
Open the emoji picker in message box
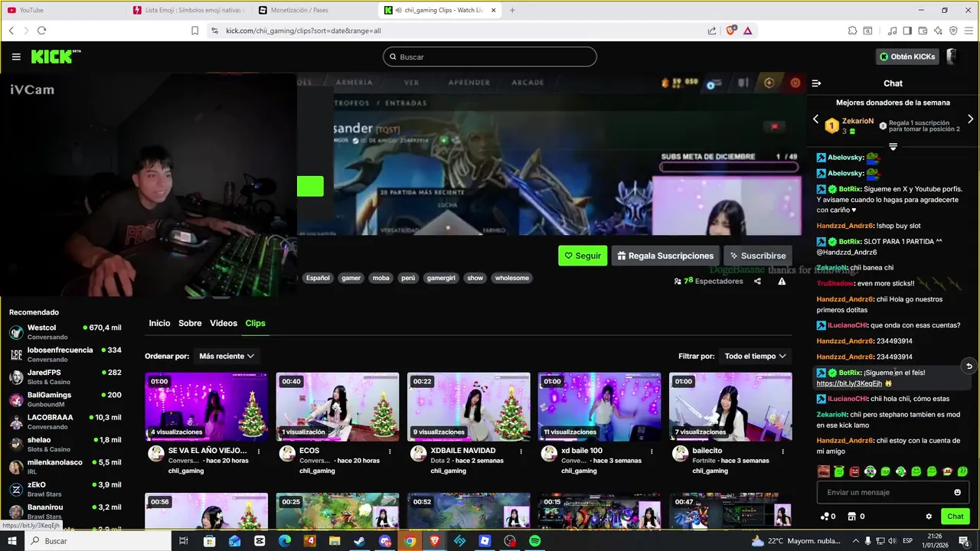[957, 492]
